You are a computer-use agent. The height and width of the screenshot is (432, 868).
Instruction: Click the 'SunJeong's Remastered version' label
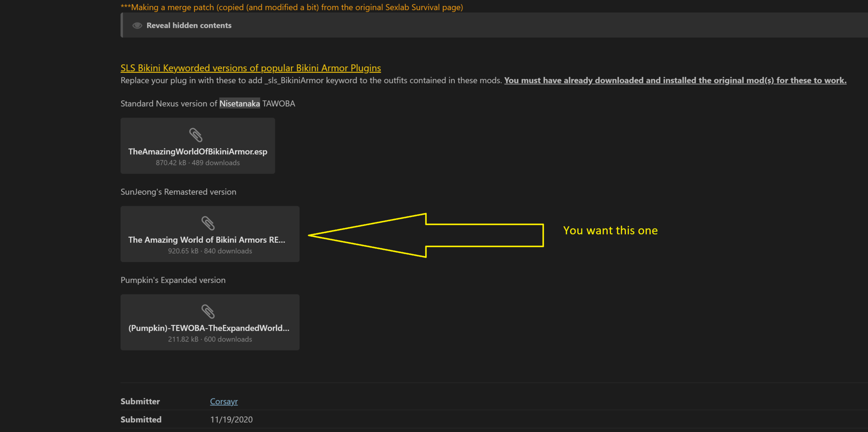[178, 192]
